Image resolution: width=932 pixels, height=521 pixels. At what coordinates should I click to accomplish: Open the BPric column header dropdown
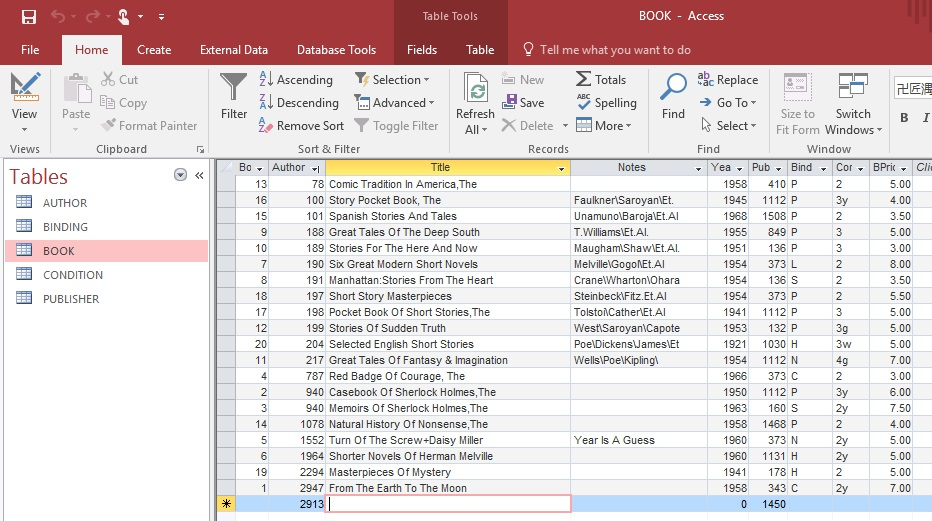903,169
